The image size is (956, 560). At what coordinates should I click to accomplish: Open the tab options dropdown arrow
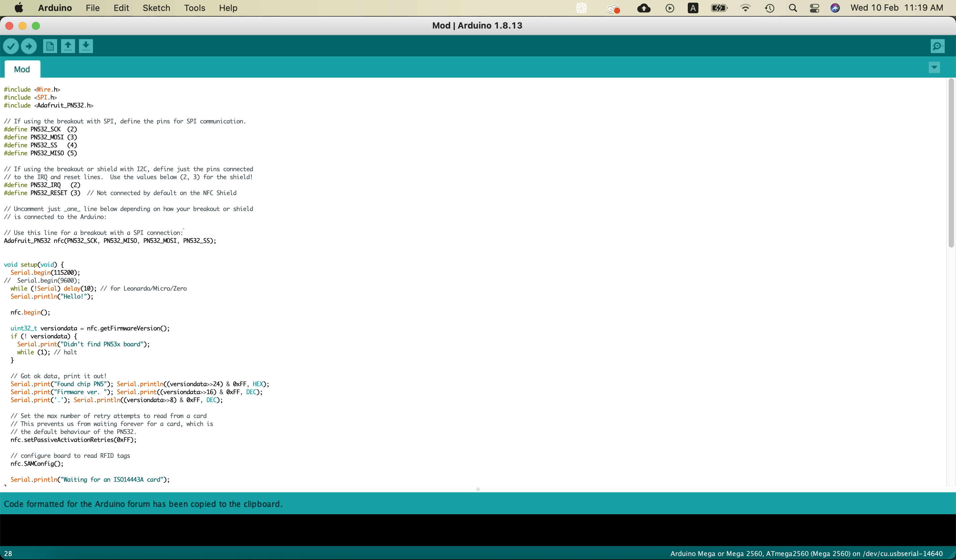click(x=934, y=67)
